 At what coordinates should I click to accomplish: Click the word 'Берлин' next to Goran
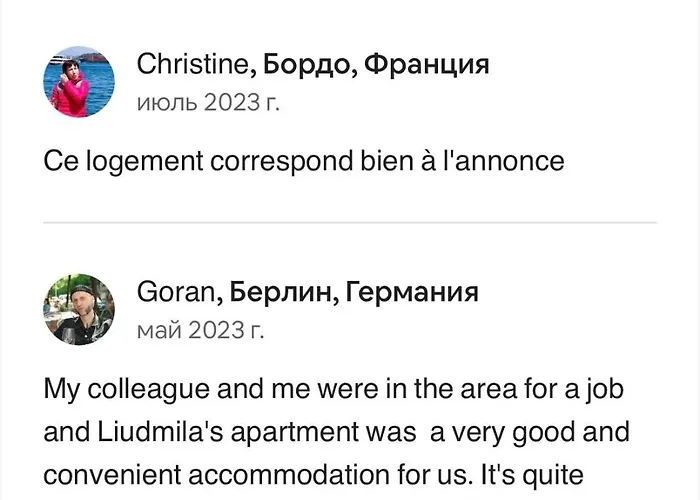(x=281, y=293)
